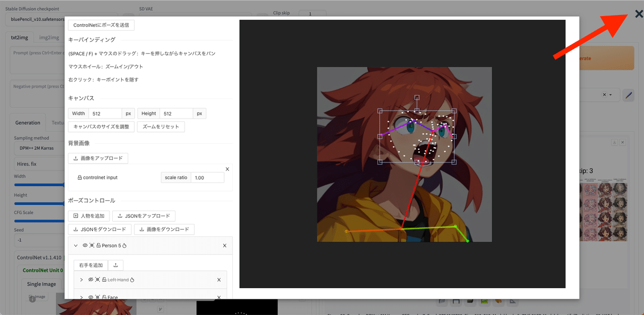This screenshot has width=644, height=315.
Task: Click the face bounding box left-middle handle
Action: coord(380,136)
